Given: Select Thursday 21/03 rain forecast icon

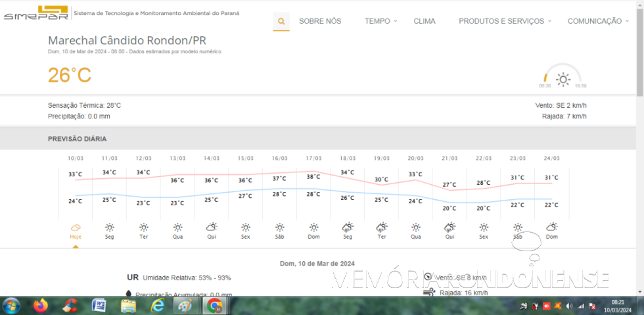Looking at the screenshot, I should coord(449,227).
